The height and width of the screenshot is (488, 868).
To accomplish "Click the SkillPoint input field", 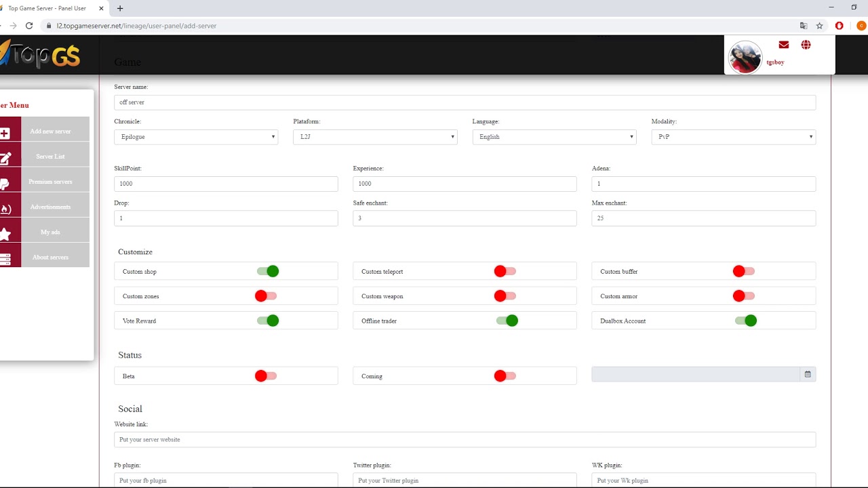I will pos(226,184).
